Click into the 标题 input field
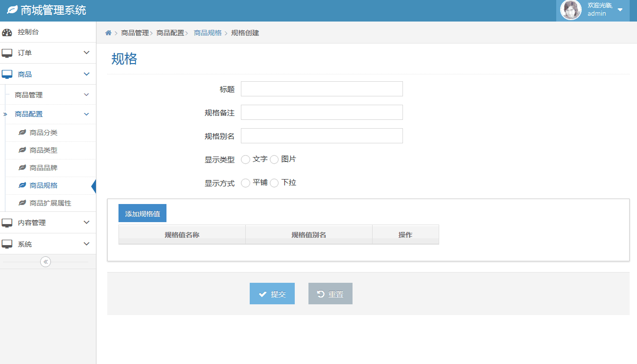This screenshot has height=364, width=637. click(x=322, y=89)
